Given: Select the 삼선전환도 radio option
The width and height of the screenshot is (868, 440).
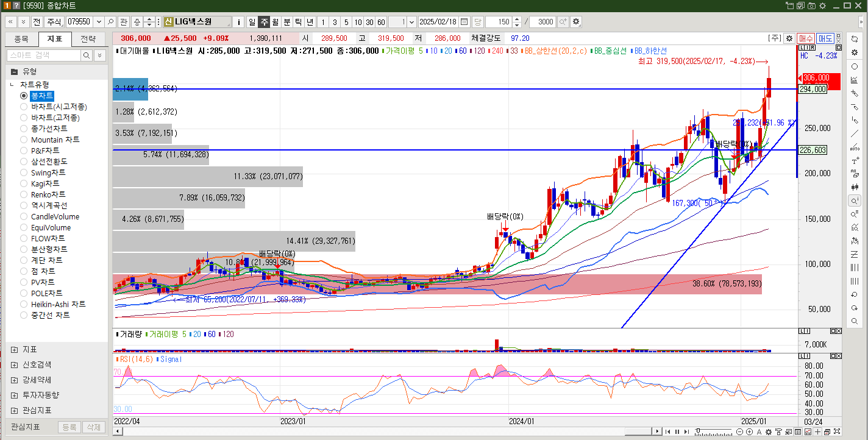Looking at the screenshot, I should [24, 161].
